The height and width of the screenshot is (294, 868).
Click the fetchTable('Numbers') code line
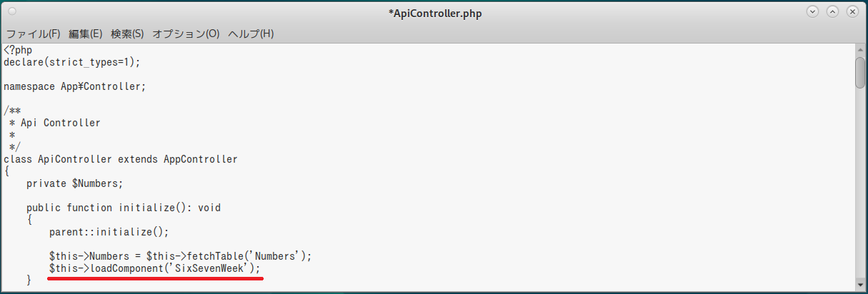[x=180, y=256]
